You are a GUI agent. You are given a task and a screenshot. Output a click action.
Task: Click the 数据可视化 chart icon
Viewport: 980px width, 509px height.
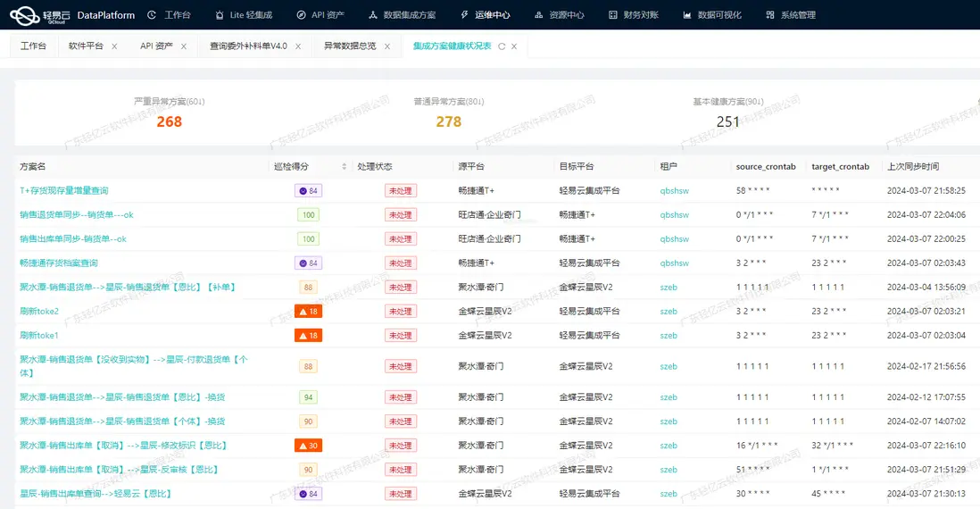(687, 15)
